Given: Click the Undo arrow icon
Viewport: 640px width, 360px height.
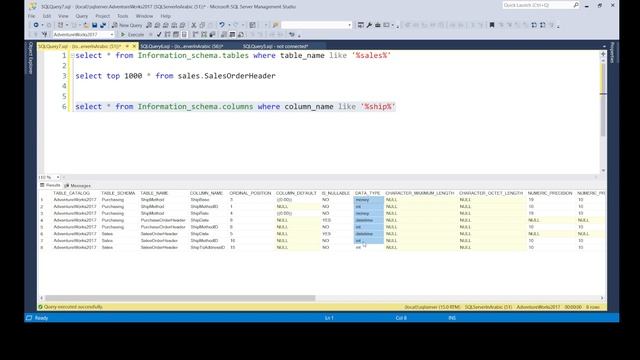Looking at the screenshot, I should click(222, 25).
